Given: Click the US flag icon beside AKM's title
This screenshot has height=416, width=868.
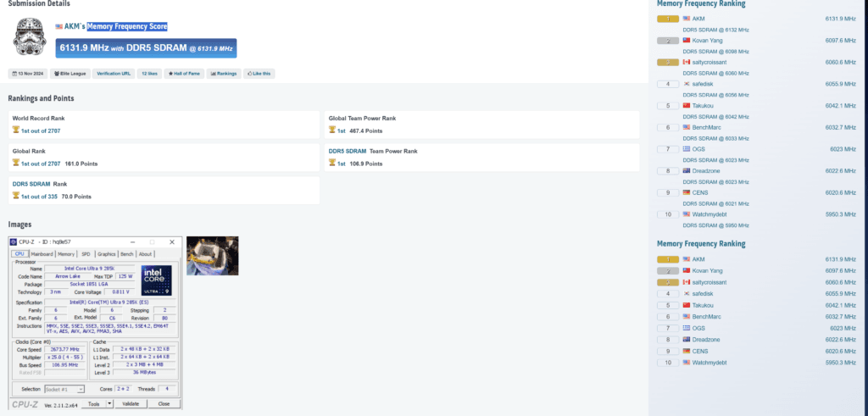Looking at the screenshot, I should tap(58, 26).
